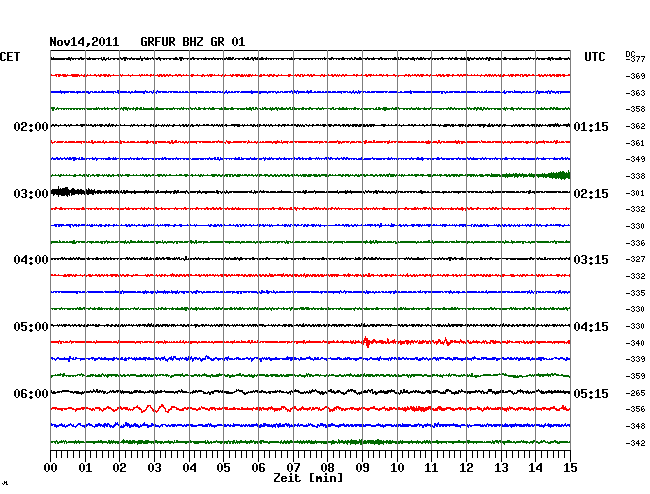Click the DC offset value "-356"
650x494 pixels.
(635, 409)
